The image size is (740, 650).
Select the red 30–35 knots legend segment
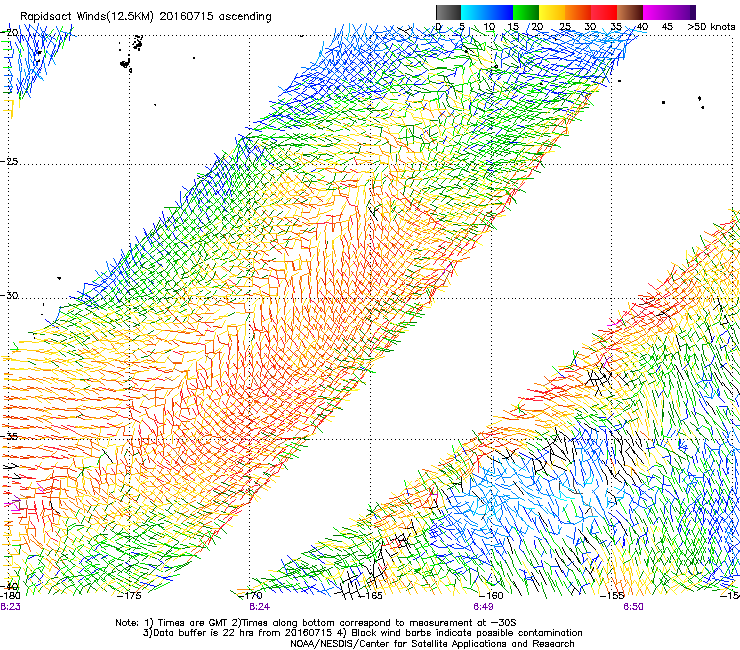point(604,12)
